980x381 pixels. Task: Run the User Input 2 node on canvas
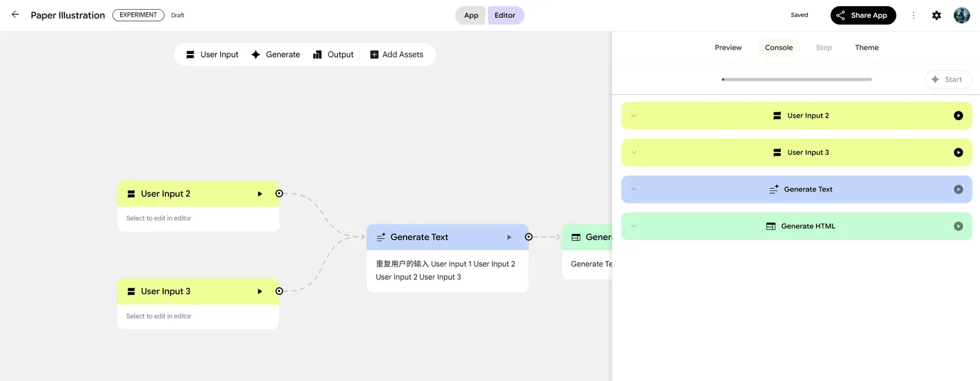(260, 194)
